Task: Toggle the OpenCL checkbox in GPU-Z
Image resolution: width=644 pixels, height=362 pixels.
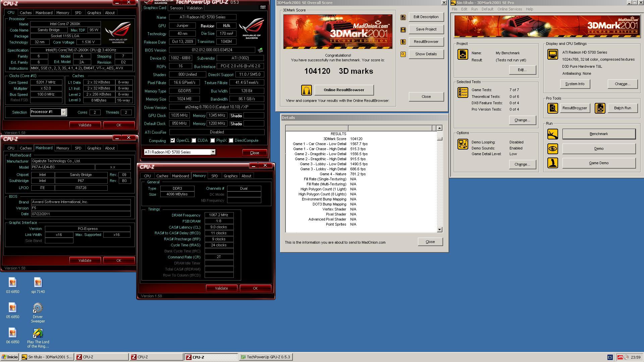Action: pyautogui.click(x=172, y=140)
